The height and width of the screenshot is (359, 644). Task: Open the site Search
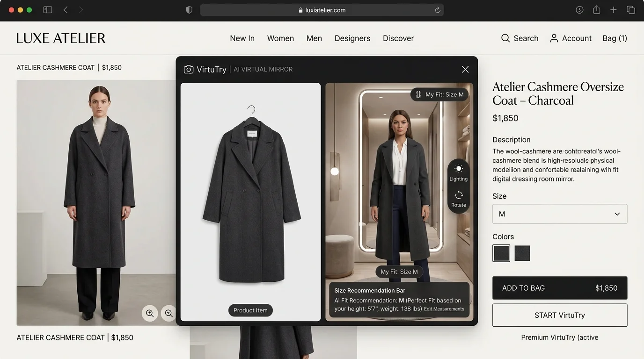pyautogui.click(x=520, y=38)
